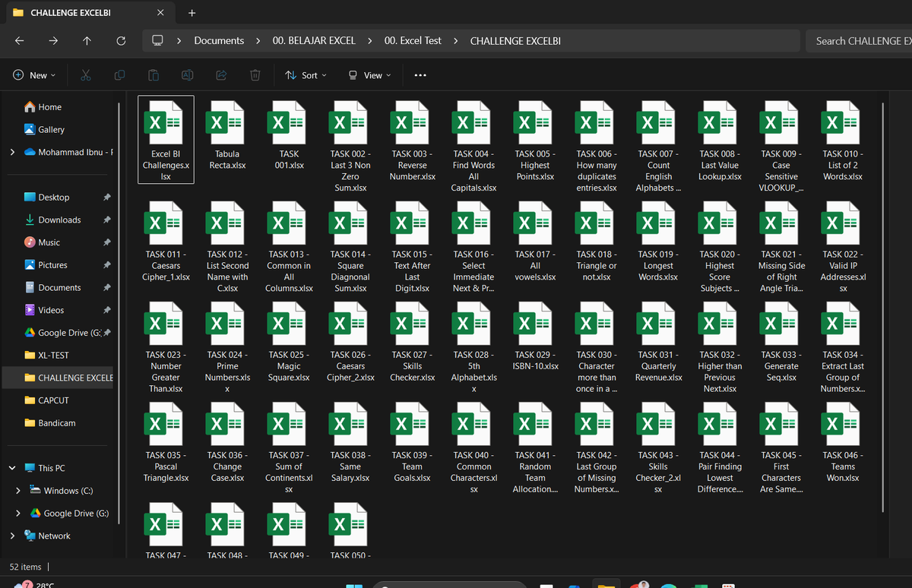Open the View dropdown menu
This screenshot has height=588, width=912.
pos(369,75)
